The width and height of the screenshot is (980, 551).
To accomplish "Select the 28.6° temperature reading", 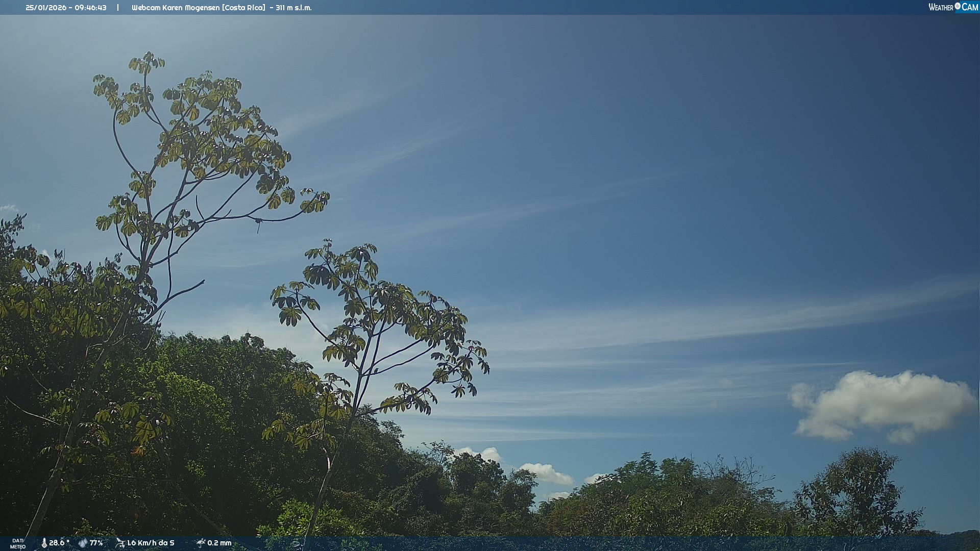I will (x=59, y=543).
